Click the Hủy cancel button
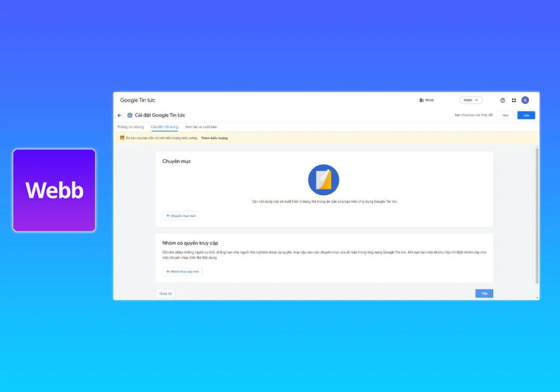The height and width of the screenshot is (392, 560). click(x=505, y=115)
